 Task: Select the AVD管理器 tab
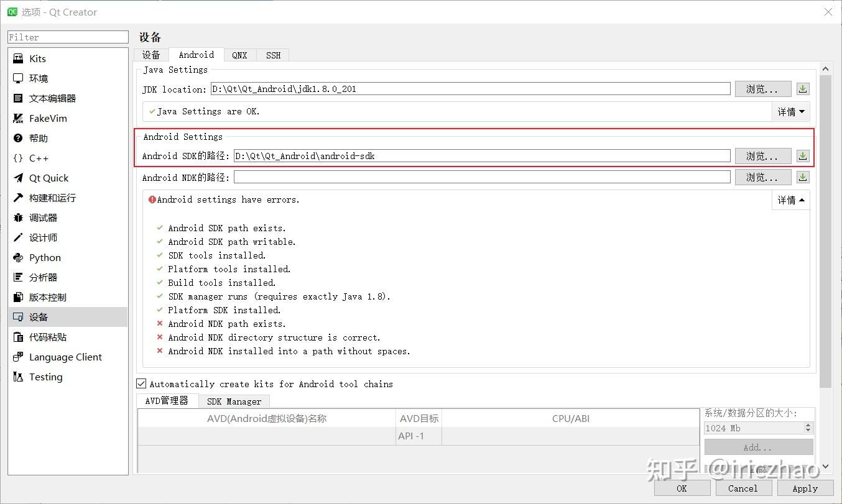[167, 400]
